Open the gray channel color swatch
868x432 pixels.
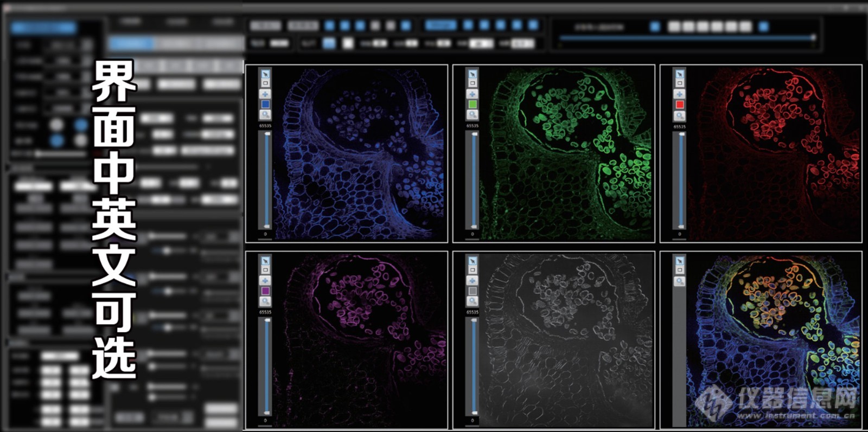click(x=473, y=291)
